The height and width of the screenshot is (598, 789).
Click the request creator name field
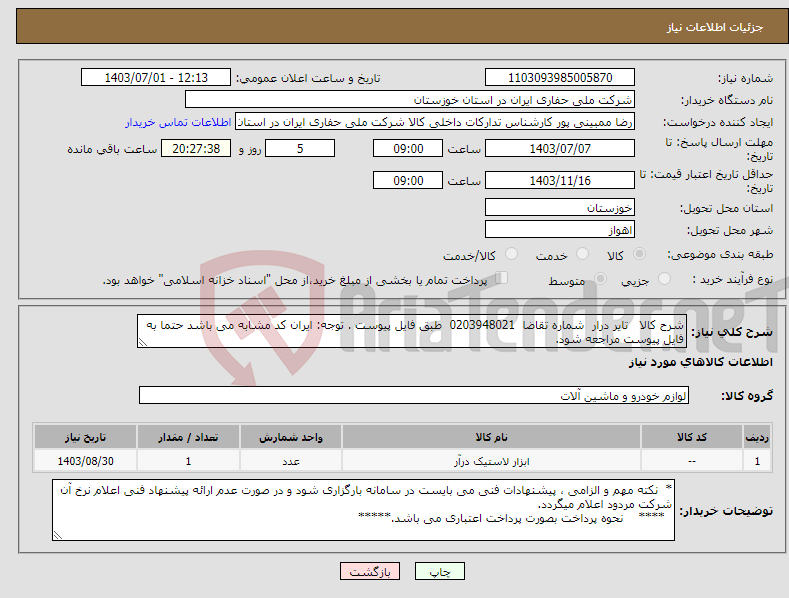pos(435,122)
